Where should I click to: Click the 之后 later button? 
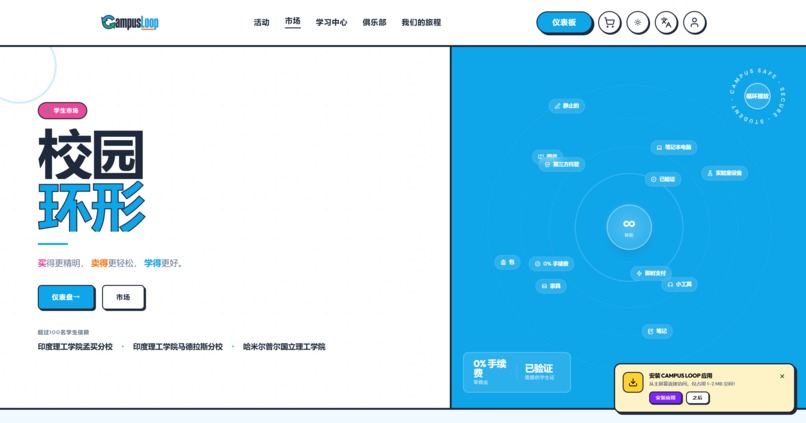click(698, 398)
